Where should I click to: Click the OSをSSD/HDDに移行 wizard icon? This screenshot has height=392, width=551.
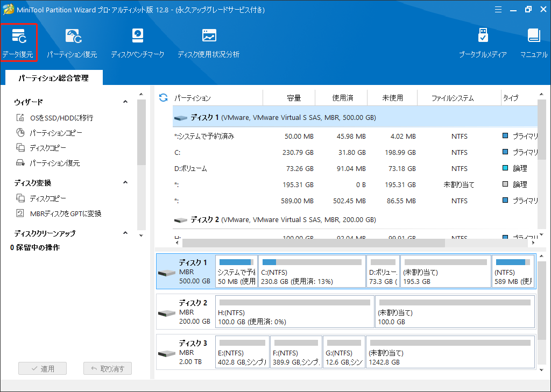coord(20,117)
